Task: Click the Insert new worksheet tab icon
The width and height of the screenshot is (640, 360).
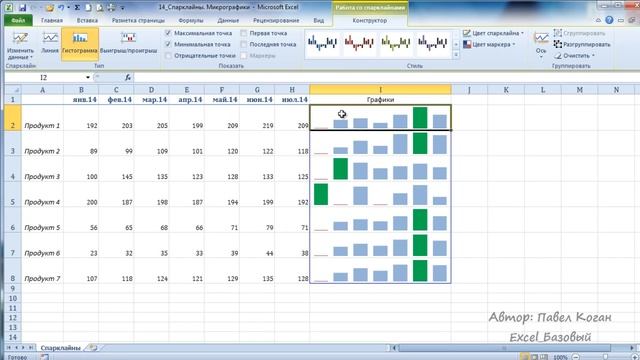Action: click(x=93, y=348)
